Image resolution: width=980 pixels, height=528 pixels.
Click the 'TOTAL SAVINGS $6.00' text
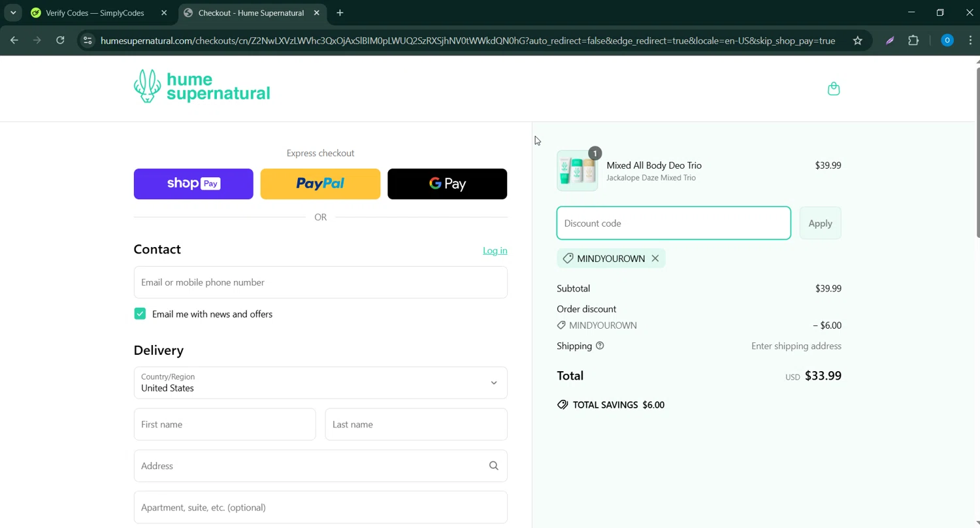tap(618, 405)
